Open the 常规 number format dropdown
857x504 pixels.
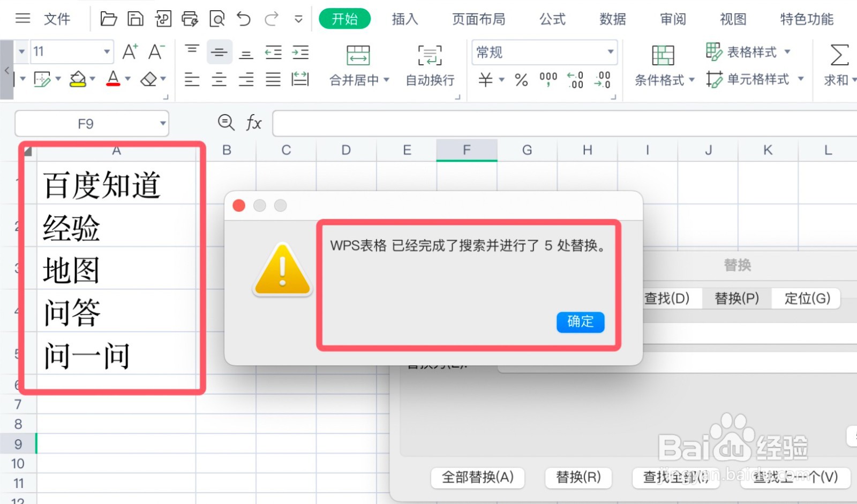point(610,52)
